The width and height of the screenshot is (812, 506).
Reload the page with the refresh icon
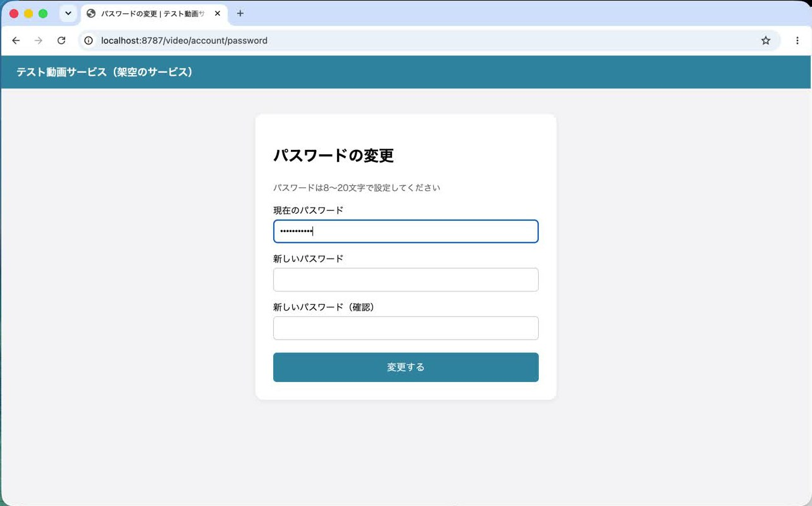[61, 40]
